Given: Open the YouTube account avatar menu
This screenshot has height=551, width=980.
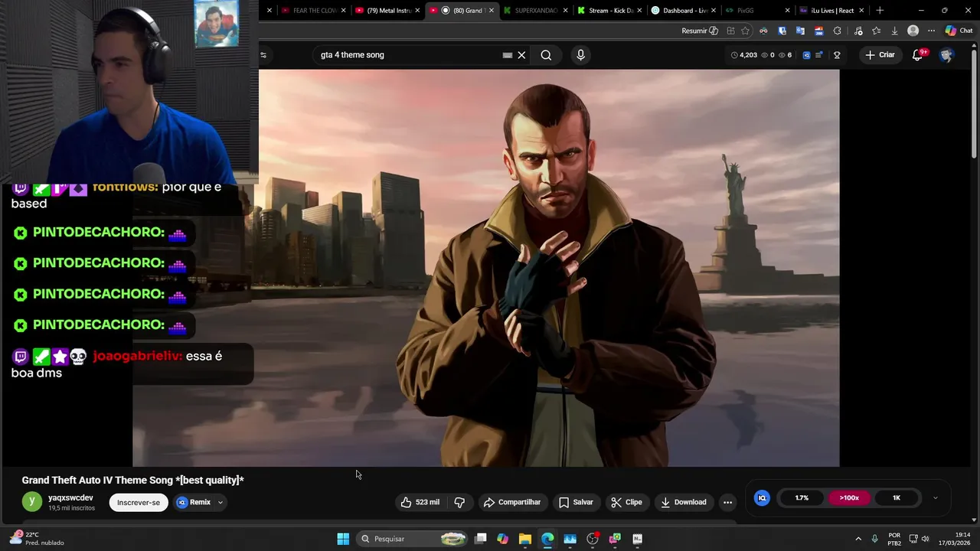Looking at the screenshot, I should point(946,55).
